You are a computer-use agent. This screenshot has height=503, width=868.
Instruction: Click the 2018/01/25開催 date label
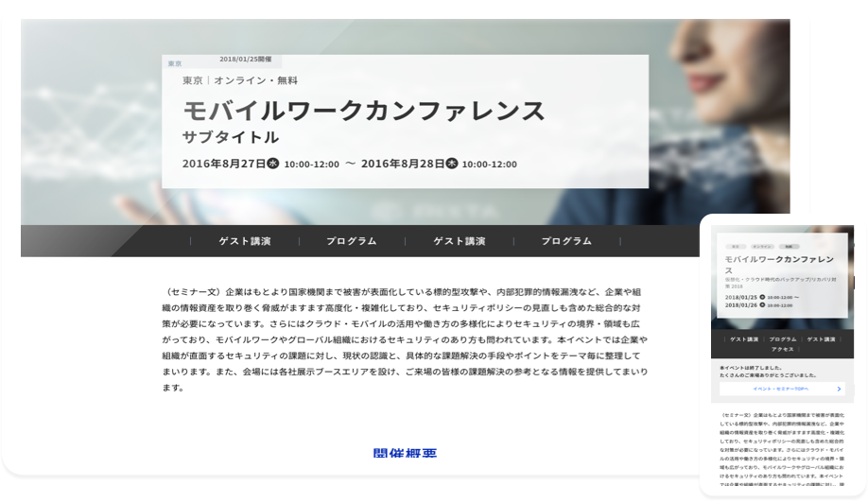[245, 59]
